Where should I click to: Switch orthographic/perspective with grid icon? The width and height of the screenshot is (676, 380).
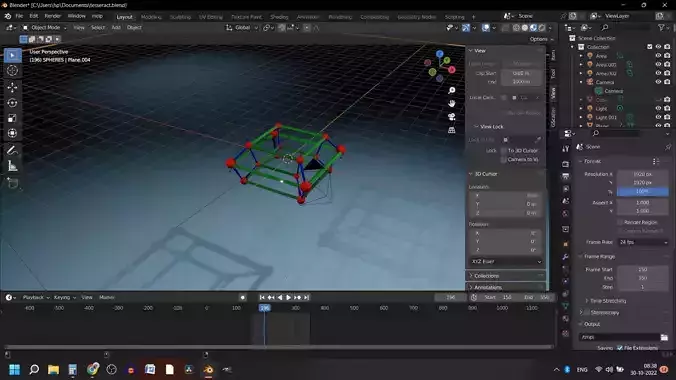coord(451,130)
